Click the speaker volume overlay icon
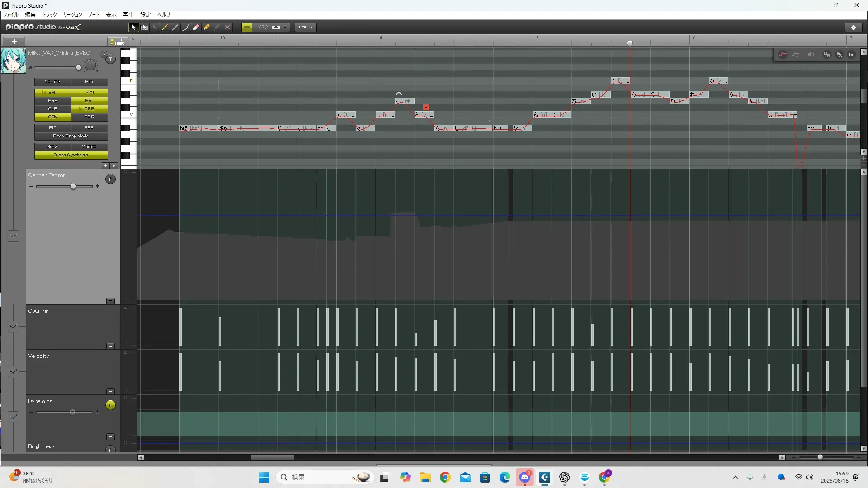 coord(811,55)
